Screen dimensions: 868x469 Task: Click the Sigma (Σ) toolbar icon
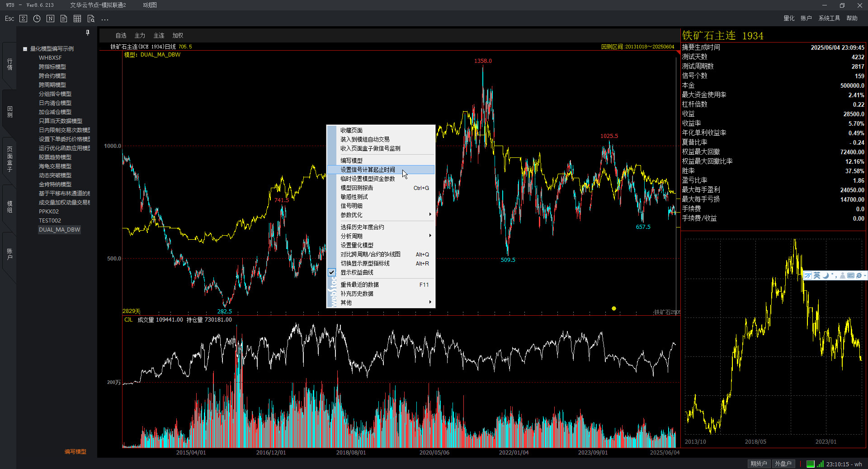tap(24, 19)
